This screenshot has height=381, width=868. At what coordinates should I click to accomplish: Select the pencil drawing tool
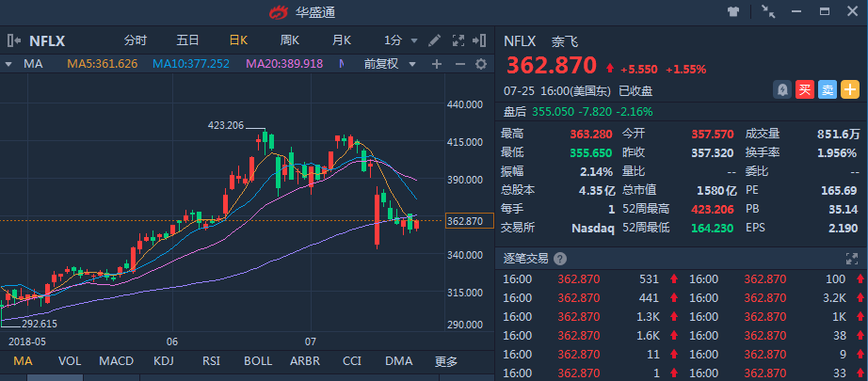point(435,40)
